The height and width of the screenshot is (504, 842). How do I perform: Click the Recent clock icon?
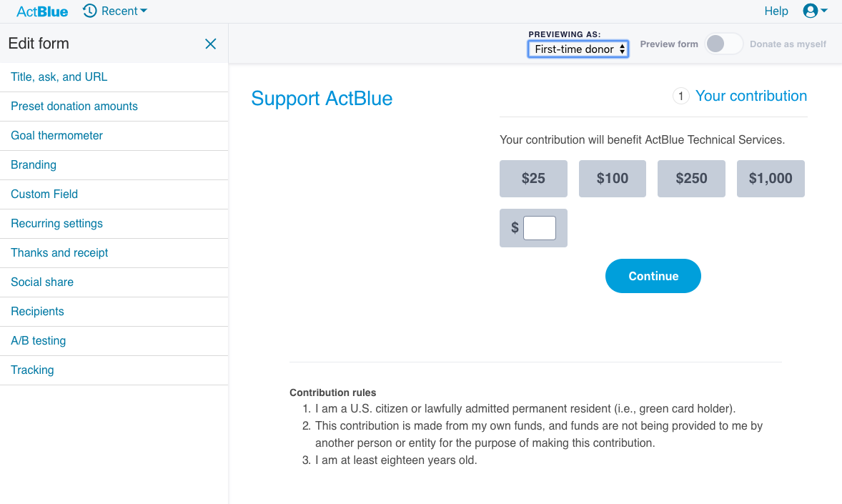click(89, 11)
